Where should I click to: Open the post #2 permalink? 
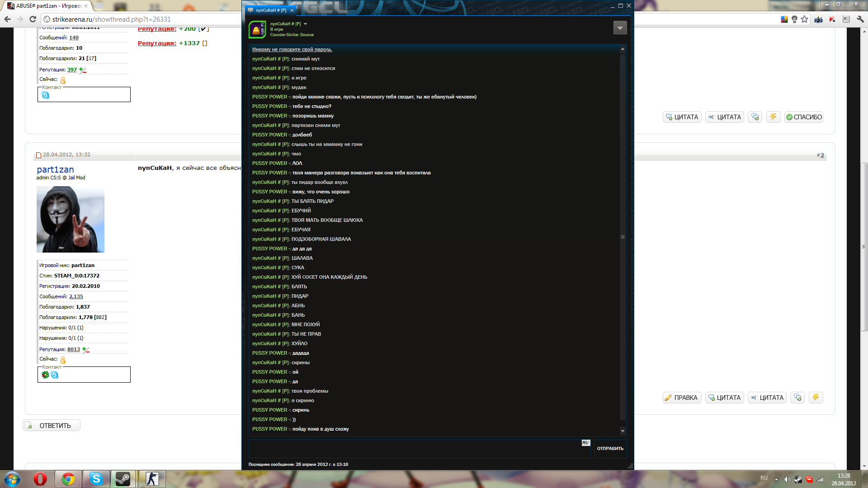(822, 155)
